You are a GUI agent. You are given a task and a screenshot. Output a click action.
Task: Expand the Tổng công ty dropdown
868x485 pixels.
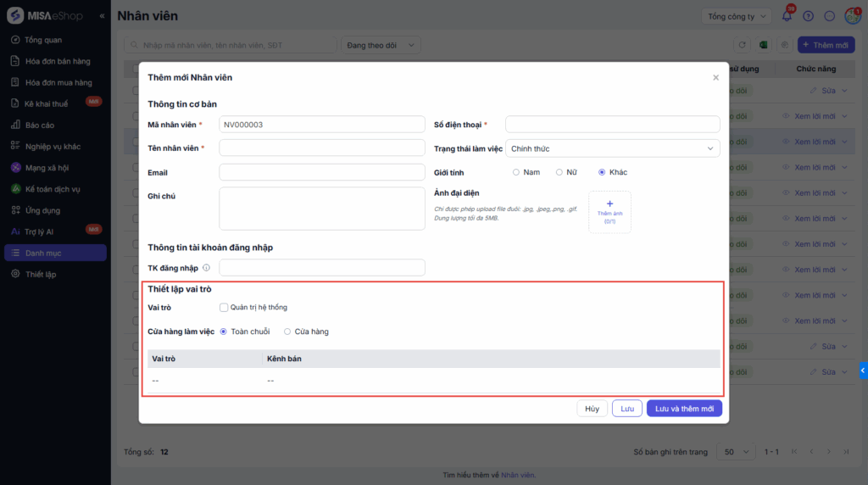click(736, 16)
